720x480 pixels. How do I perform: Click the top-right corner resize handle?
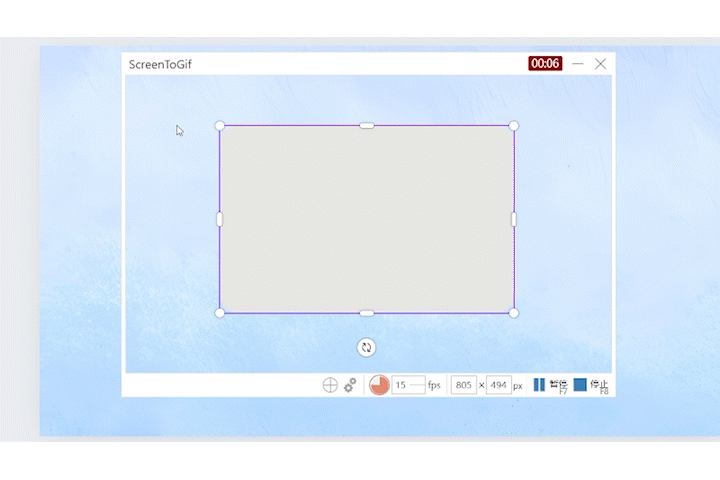tap(514, 126)
